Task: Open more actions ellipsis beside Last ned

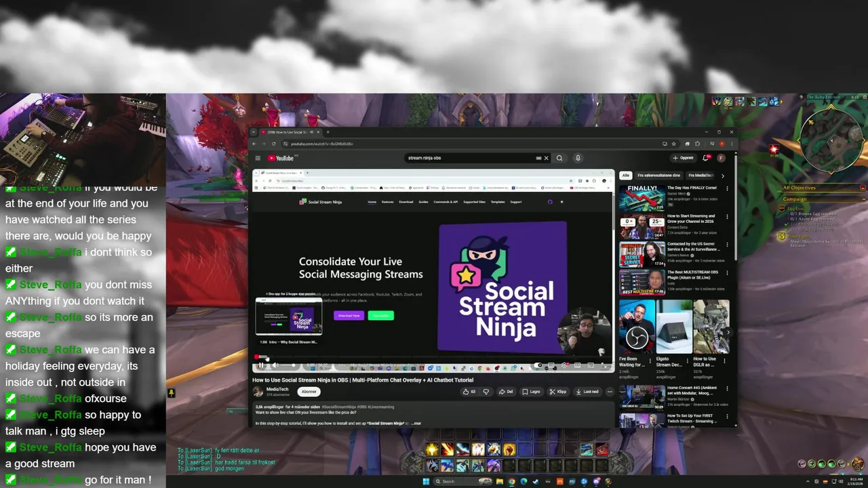Action: [610, 392]
